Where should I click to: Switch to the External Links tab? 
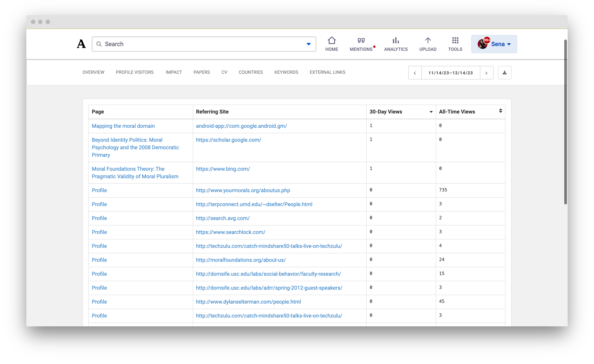[x=327, y=72]
